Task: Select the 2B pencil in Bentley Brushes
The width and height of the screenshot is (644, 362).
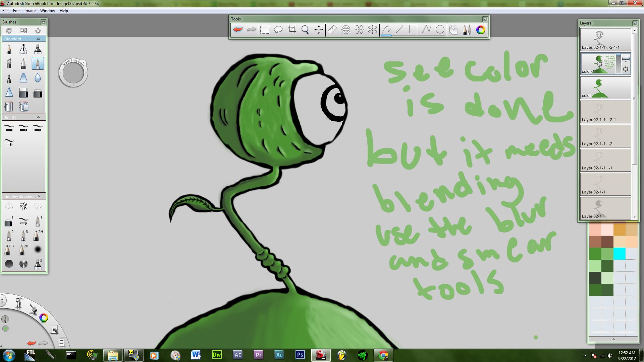Action: (x=23, y=250)
